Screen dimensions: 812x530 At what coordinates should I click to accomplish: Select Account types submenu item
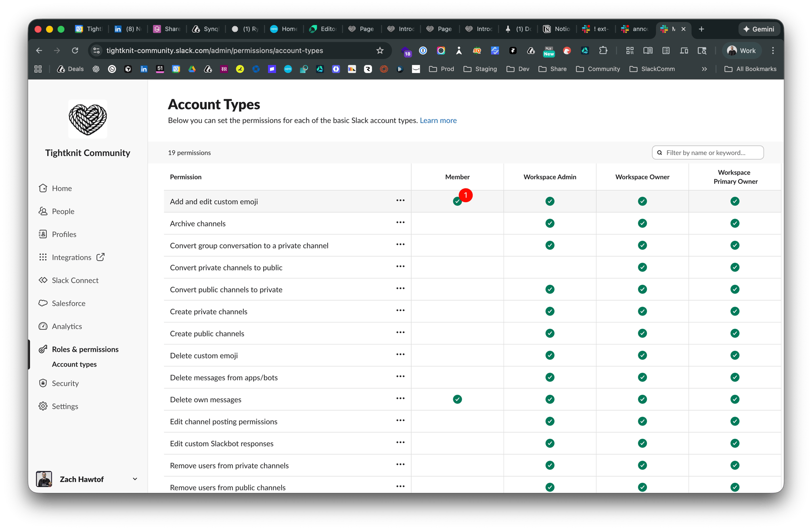74,364
